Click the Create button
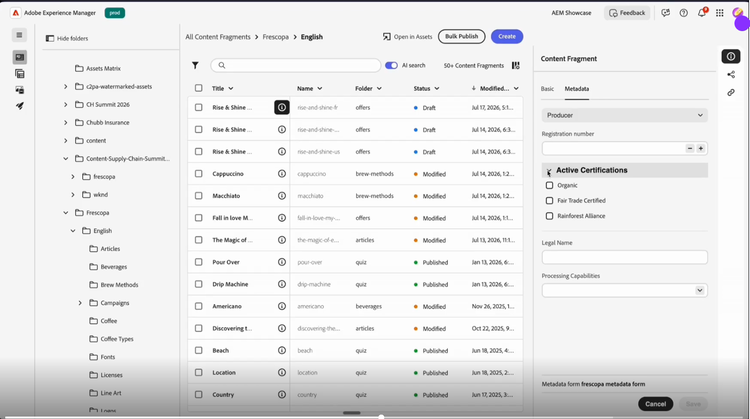Image resolution: width=750 pixels, height=419 pixels. pos(507,36)
